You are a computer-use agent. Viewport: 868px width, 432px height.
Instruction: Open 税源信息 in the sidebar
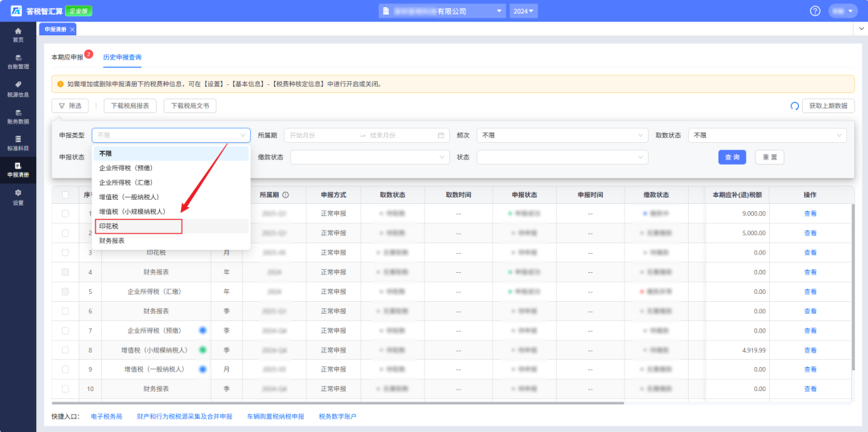click(x=18, y=88)
